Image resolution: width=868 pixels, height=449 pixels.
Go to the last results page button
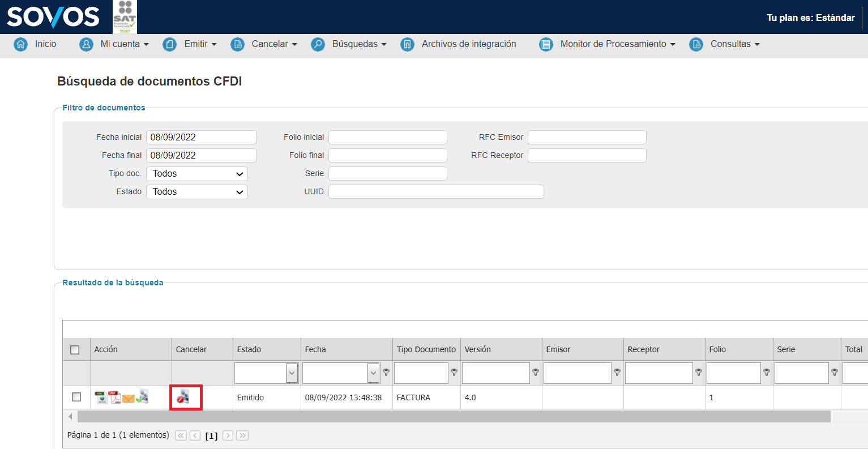point(242,435)
